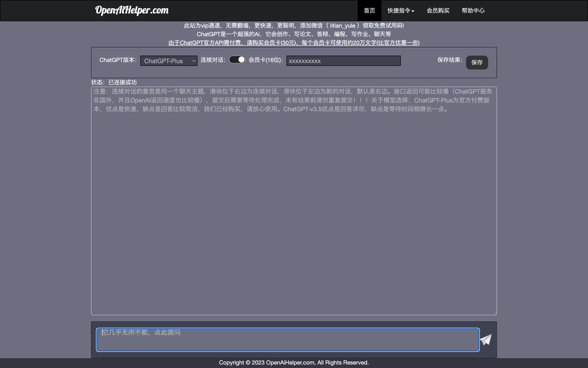This screenshot has width=588, height=368.
Task: Send the question with the paper plane icon
Action: coord(486,340)
